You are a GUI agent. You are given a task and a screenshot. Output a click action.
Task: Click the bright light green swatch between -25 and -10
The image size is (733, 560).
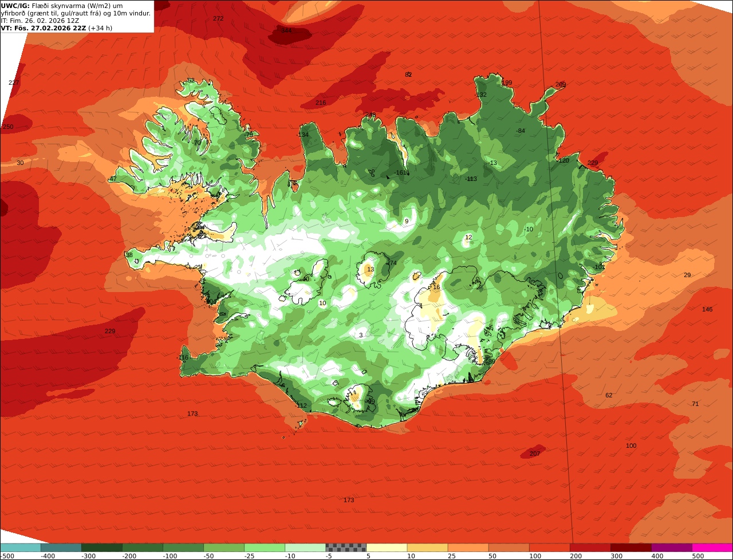pyautogui.click(x=265, y=547)
